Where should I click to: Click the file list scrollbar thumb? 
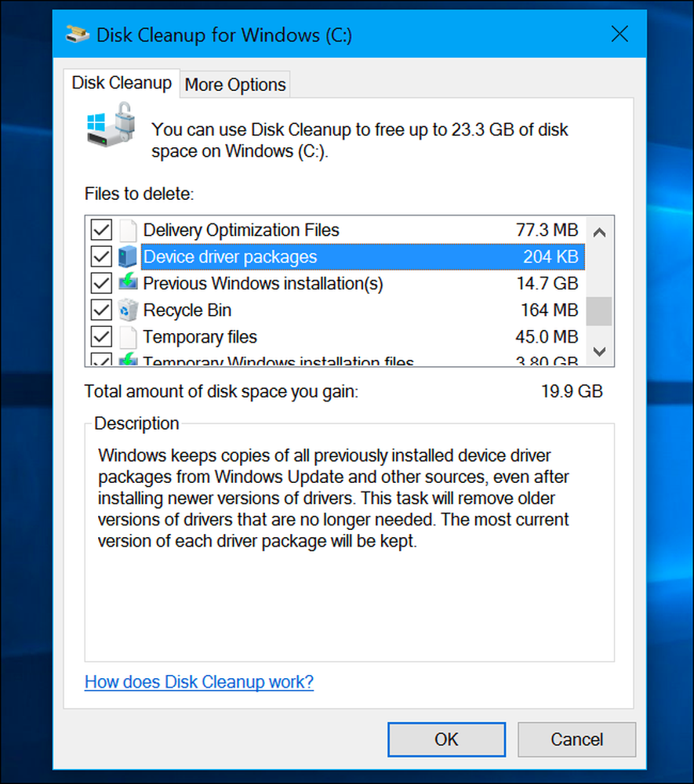599,311
